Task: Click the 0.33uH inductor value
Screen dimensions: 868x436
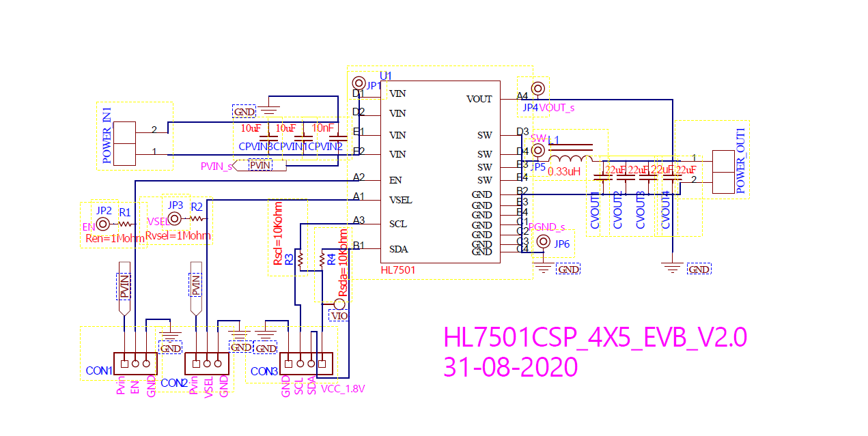Action: [565, 171]
